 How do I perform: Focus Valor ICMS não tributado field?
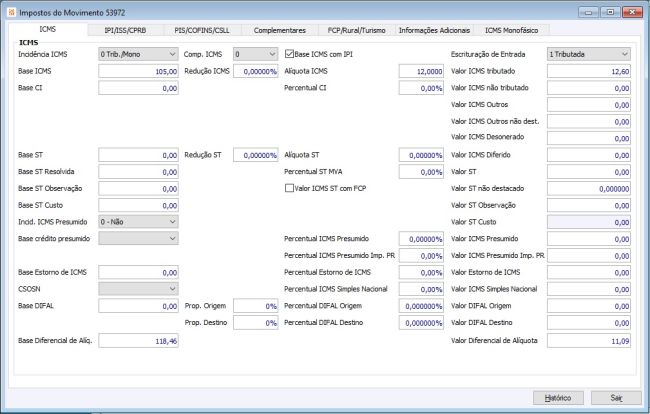click(x=589, y=88)
